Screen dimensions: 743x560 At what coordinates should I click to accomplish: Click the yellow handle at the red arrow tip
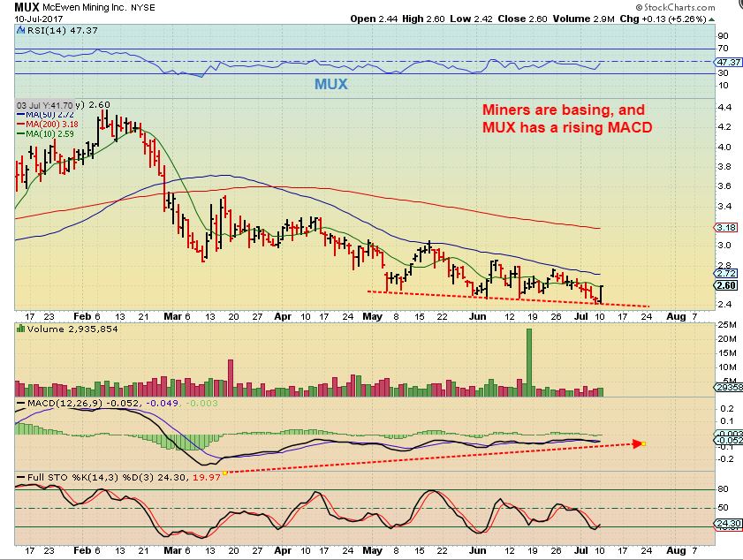pos(643,444)
